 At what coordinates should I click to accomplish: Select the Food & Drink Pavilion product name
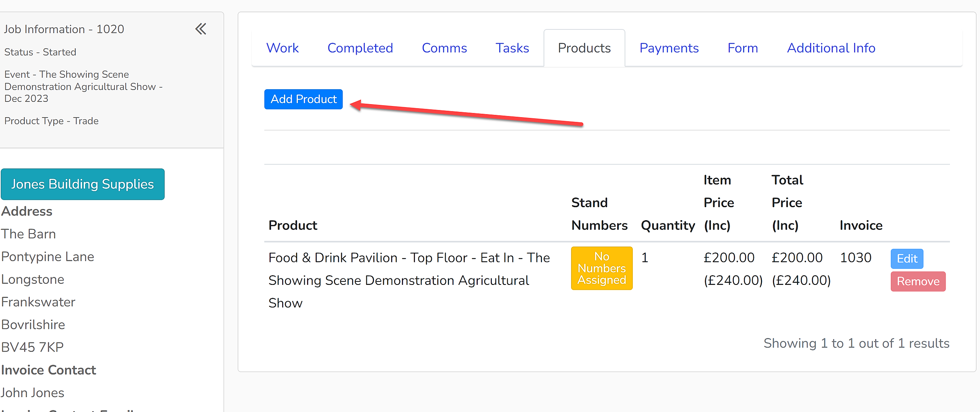coord(409,280)
